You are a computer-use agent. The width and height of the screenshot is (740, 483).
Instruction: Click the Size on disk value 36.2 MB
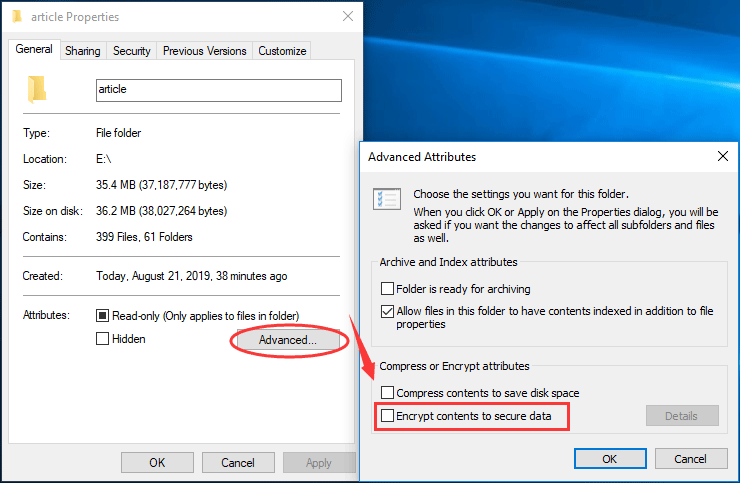click(x=161, y=211)
